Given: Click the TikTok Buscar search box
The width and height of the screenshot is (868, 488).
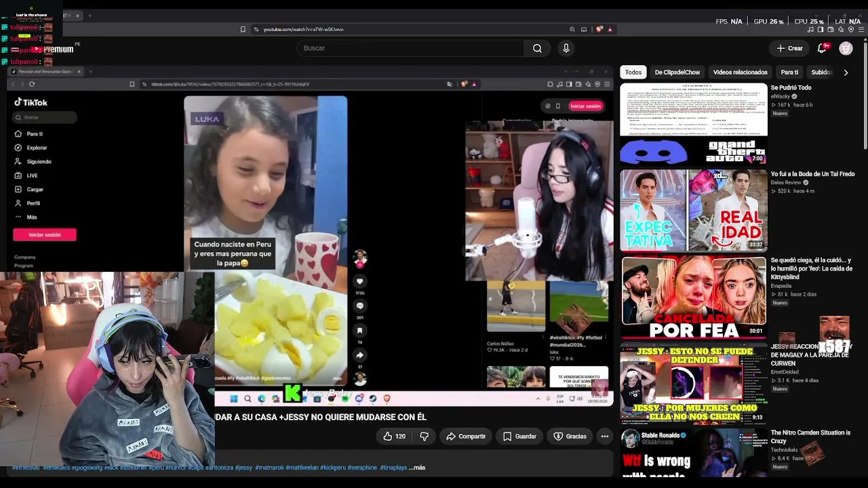Looking at the screenshot, I should [45, 117].
